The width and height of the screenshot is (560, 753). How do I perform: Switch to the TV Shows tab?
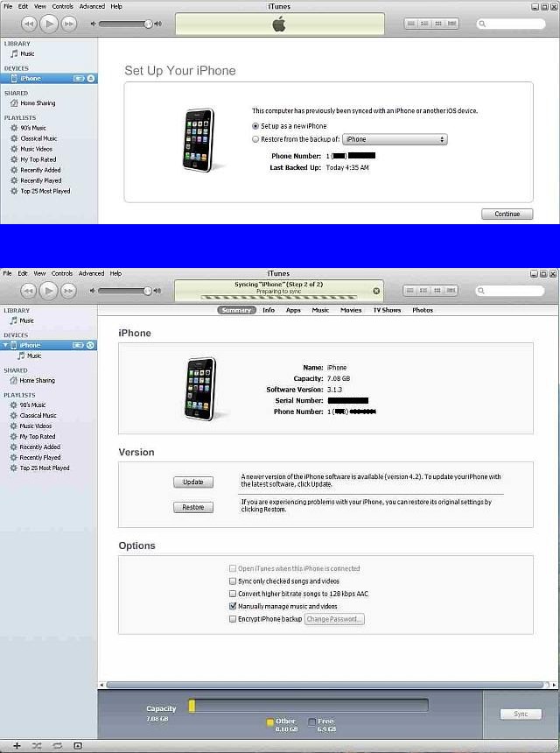coord(388,310)
